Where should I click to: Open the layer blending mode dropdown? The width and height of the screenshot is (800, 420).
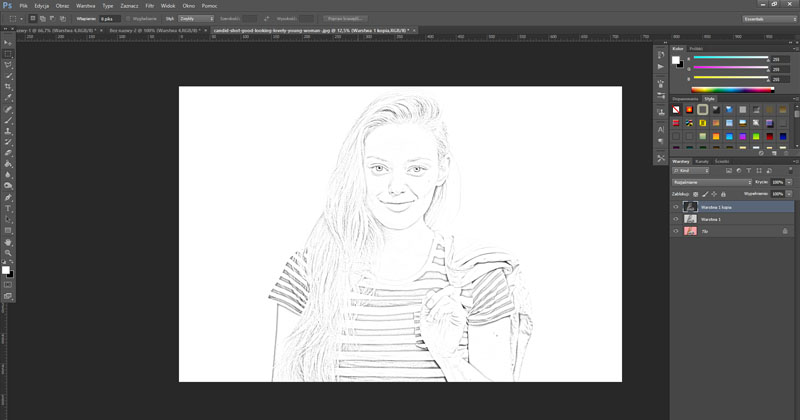(x=711, y=183)
